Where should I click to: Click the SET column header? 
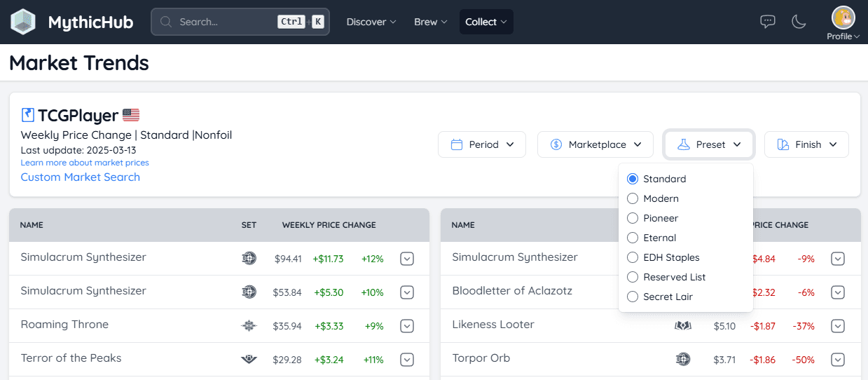tap(249, 225)
